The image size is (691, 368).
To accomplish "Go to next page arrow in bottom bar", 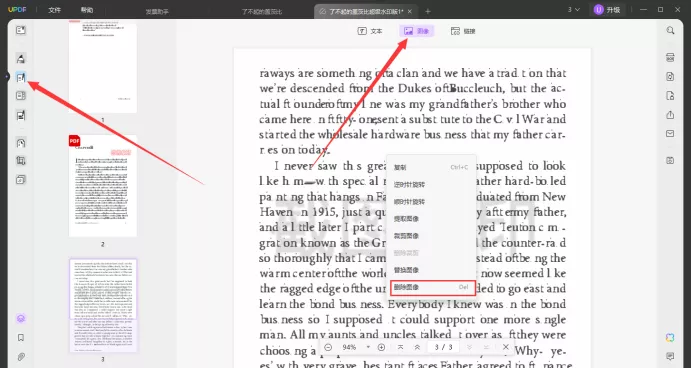I will pyautogui.click(x=469, y=347).
